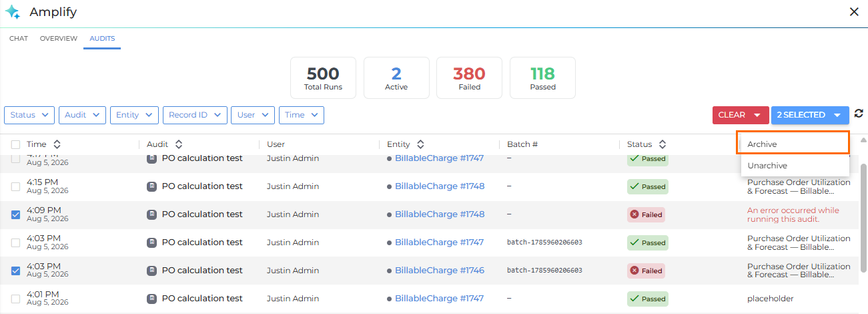Switch to the CHAT tab

pos(19,39)
